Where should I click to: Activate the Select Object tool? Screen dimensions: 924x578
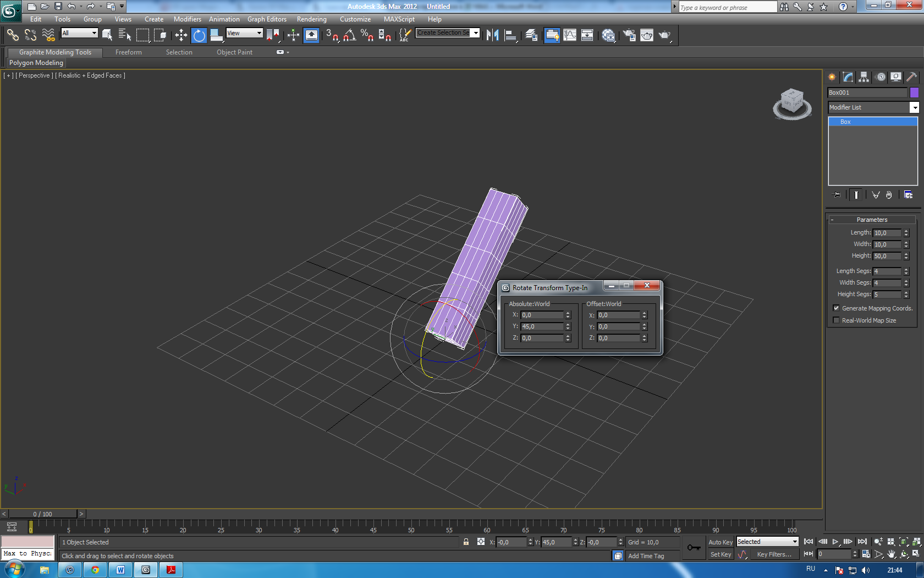[x=107, y=35]
